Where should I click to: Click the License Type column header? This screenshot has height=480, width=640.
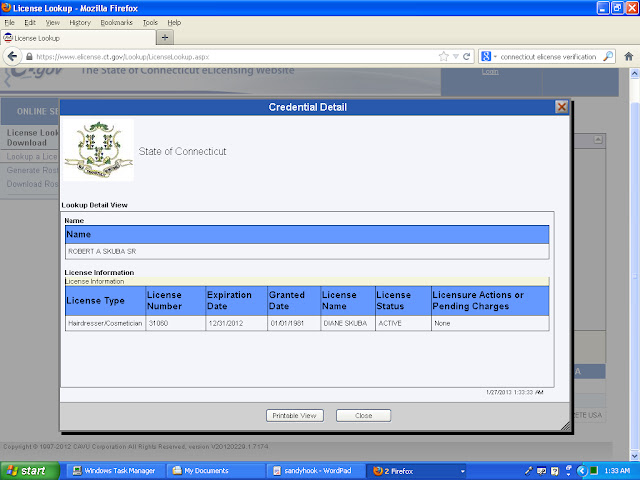coord(105,300)
